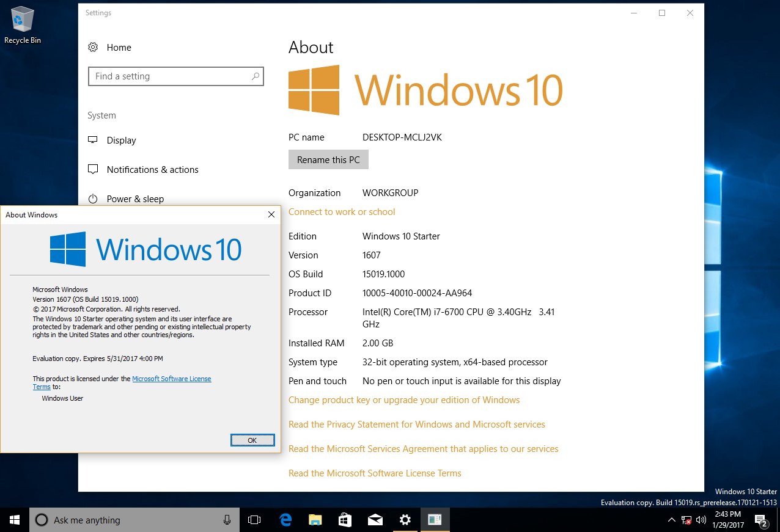This screenshot has width=780, height=532.
Task: Click the About Windows taskbar icon
Action: coord(435,520)
